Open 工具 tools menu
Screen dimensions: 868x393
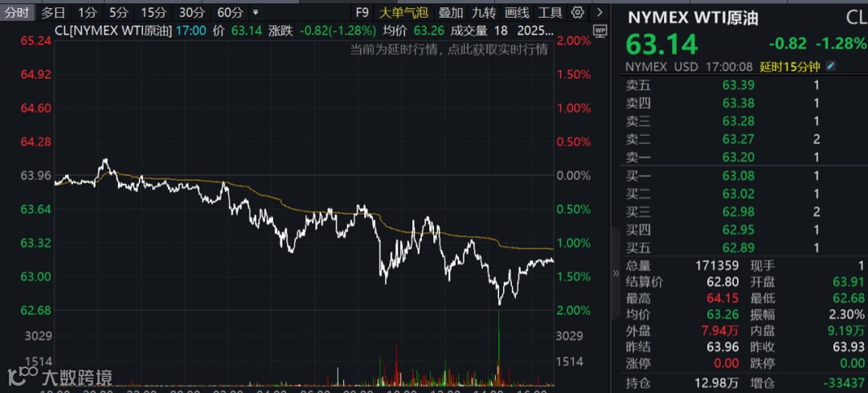pyautogui.click(x=550, y=12)
